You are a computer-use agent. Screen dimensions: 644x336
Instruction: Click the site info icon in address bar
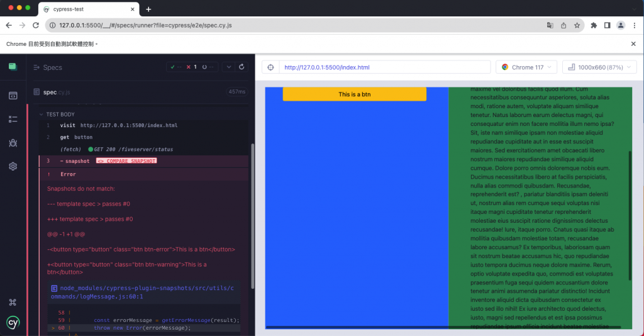click(53, 25)
